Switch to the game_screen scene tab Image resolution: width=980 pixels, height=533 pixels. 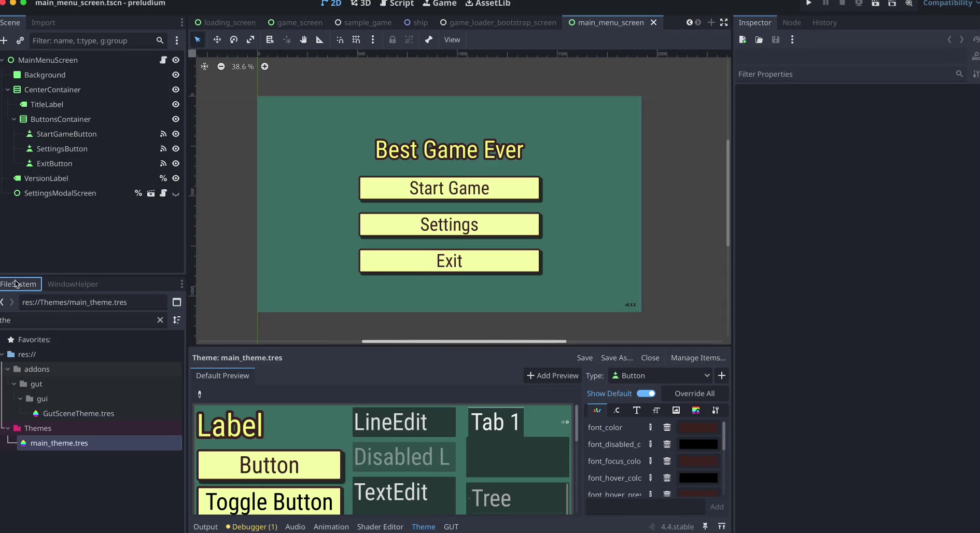pyautogui.click(x=295, y=23)
